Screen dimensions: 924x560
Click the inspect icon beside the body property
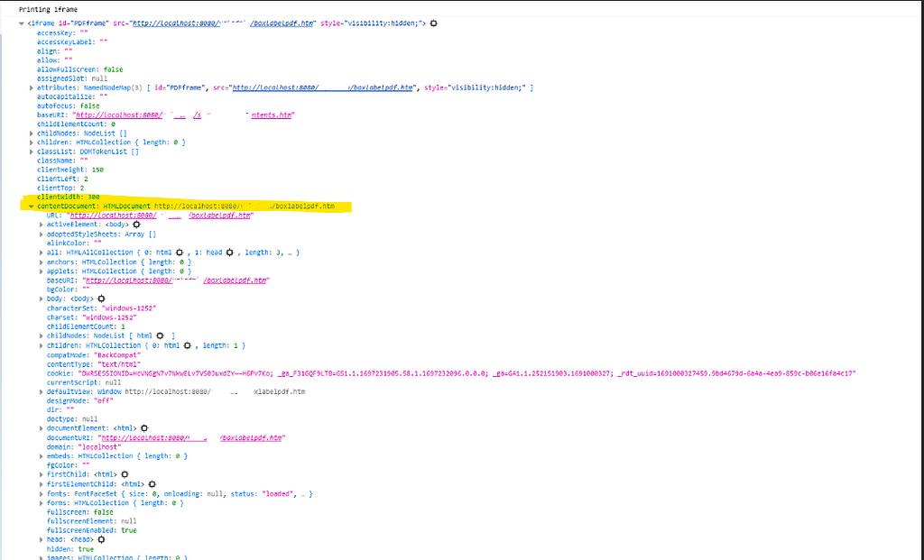point(101,298)
